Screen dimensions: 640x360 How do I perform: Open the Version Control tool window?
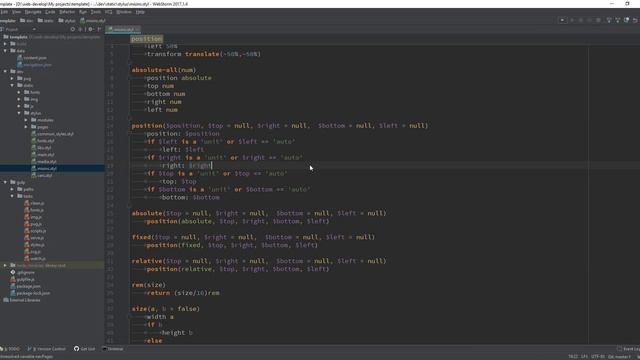[x=47, y=349]
